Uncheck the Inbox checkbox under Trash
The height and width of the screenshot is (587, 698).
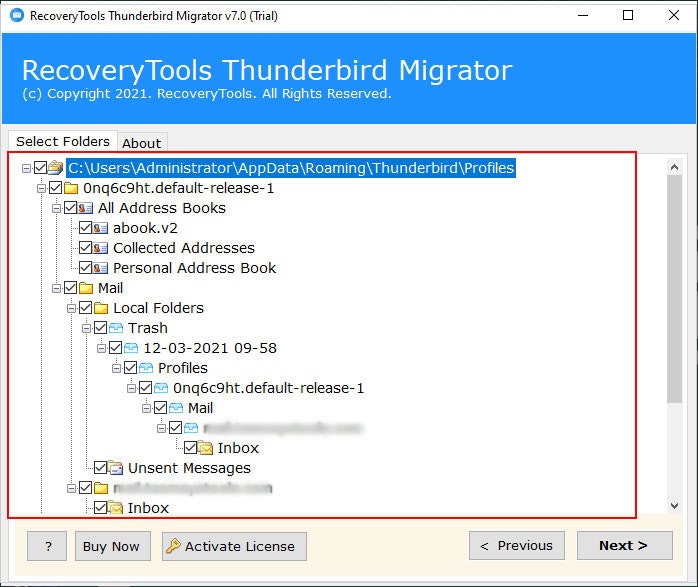[191, 448]
